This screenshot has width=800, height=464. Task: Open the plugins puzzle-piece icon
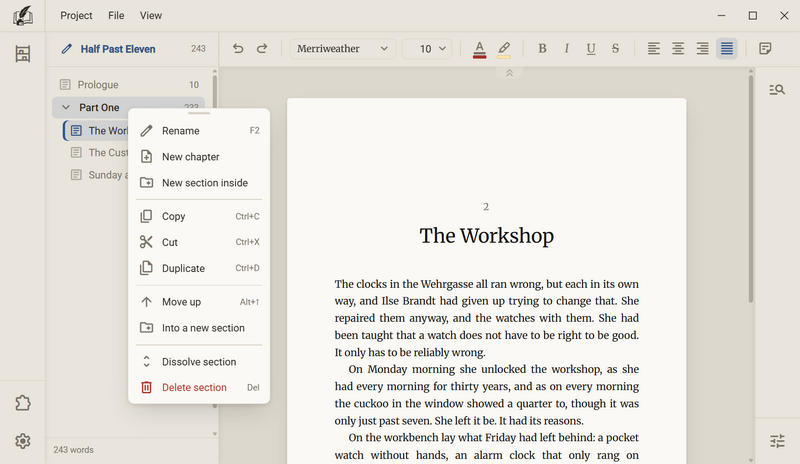click(x=22, y=403)
